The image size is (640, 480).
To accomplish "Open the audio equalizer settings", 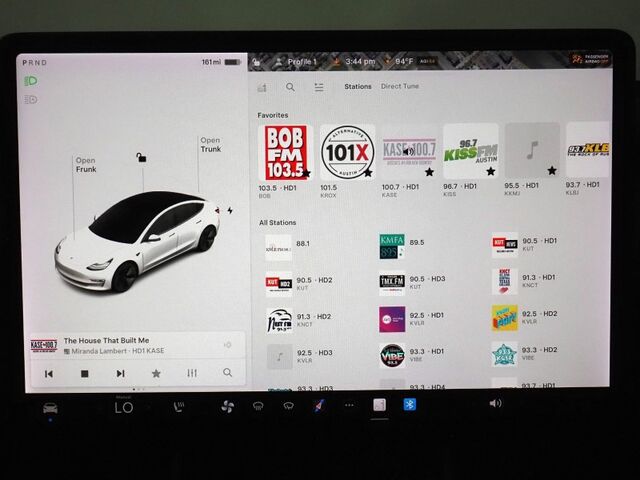I will (x=192, y=373).
